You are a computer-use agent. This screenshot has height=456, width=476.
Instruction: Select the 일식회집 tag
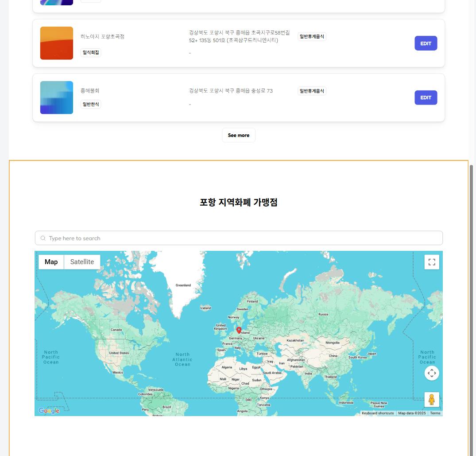(91, 53)
